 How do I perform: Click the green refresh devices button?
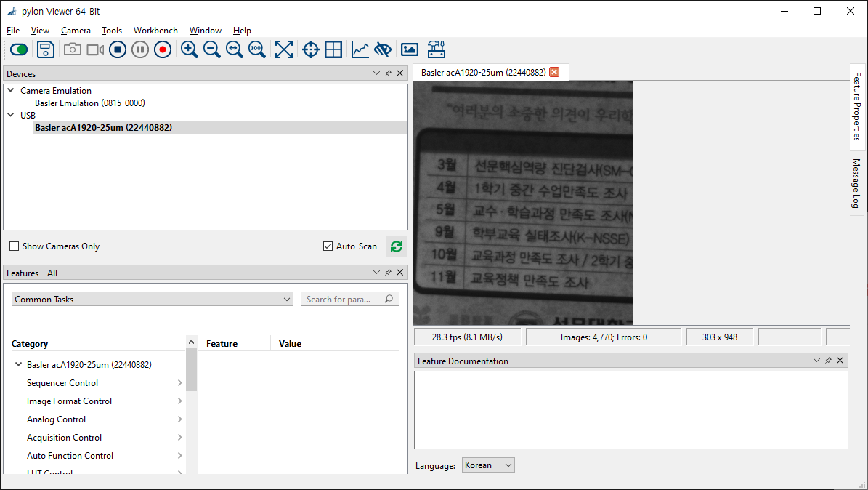coord(397,246)
